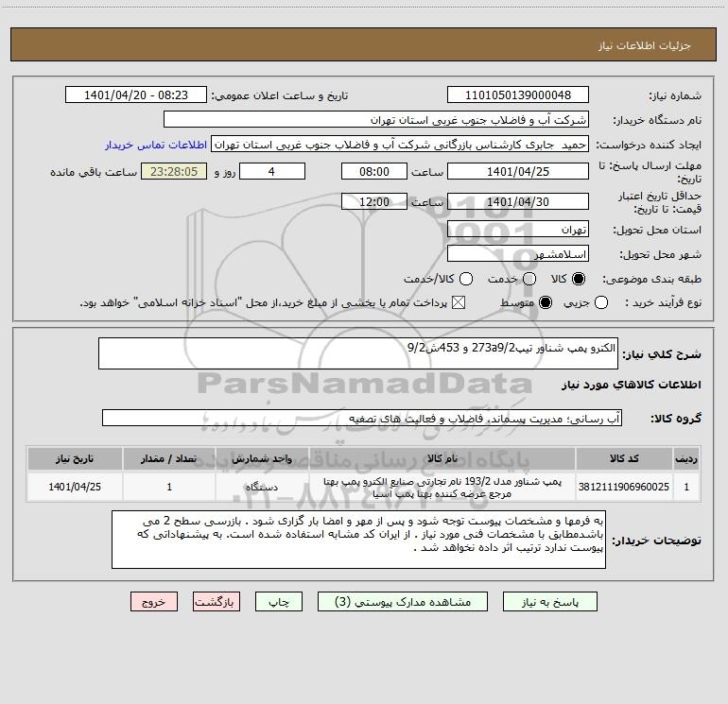Click the quantity cell showing 1
This screenshot has width=728, height=704.
tap(169, 487)
